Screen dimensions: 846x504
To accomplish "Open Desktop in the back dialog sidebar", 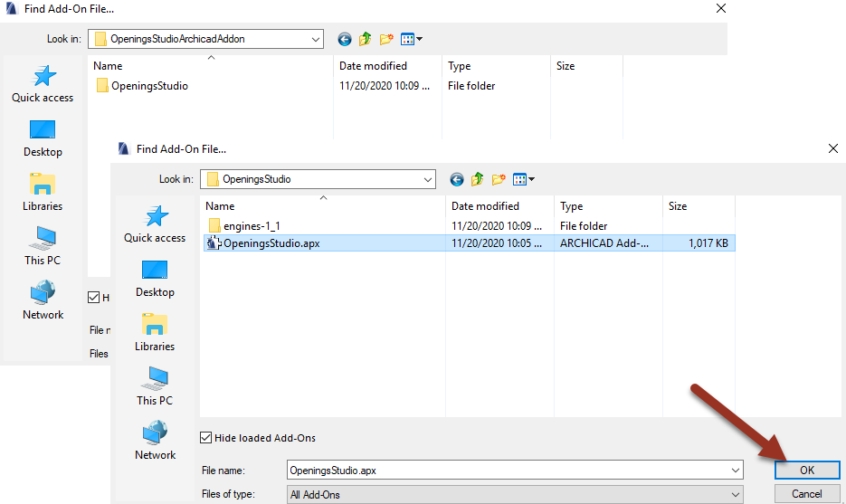I will (43, 138).
